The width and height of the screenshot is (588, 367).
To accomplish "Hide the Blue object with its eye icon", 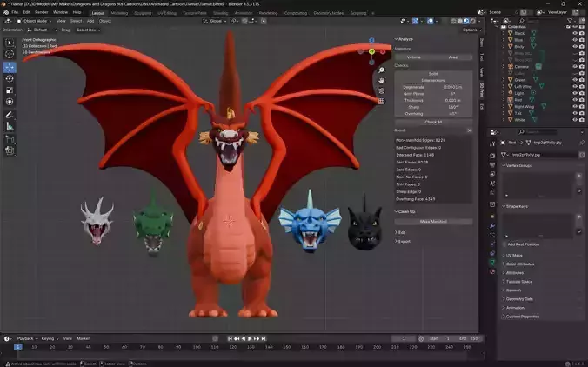I will point(574,40).
